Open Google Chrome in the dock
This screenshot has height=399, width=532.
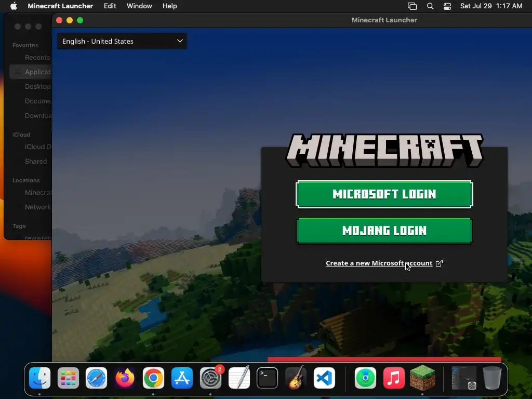click(153, 378)
